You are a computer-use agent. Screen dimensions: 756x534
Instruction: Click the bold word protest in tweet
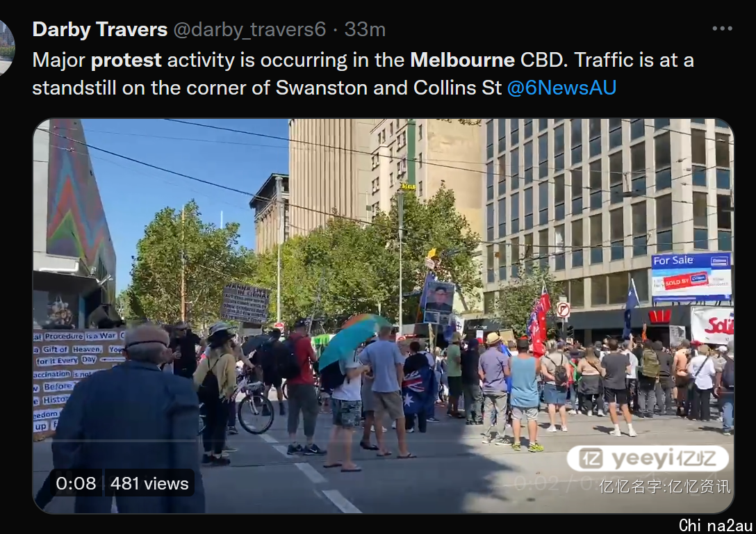pos(126,60)
